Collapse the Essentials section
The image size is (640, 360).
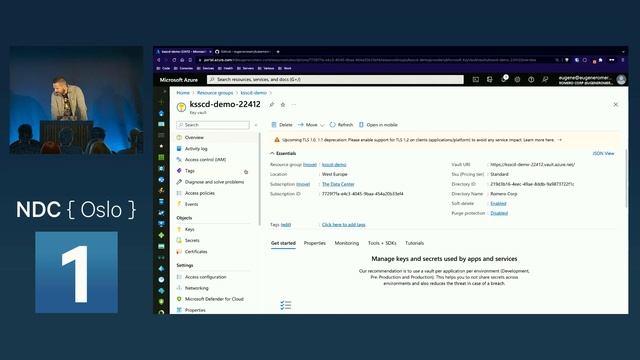(283, 153)
